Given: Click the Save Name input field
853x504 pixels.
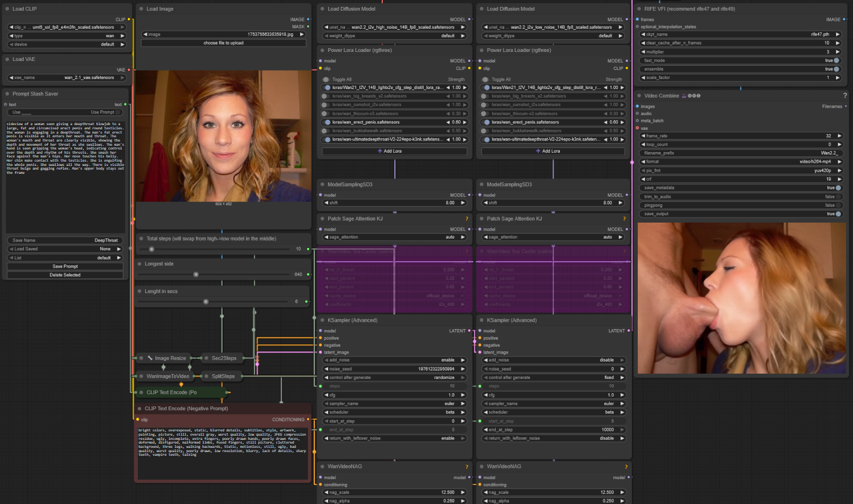Looking at the screenshot, I should 65,241.
